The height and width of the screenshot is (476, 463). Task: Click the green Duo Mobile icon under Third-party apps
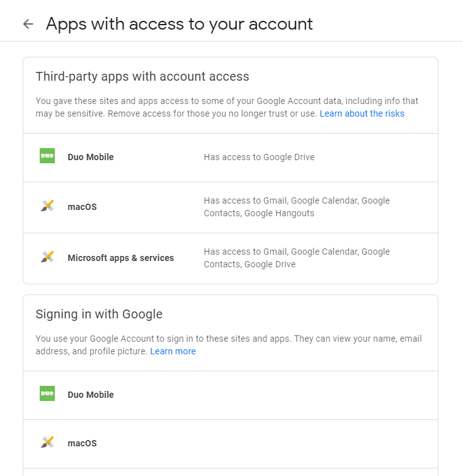click(x=47, y=156)
